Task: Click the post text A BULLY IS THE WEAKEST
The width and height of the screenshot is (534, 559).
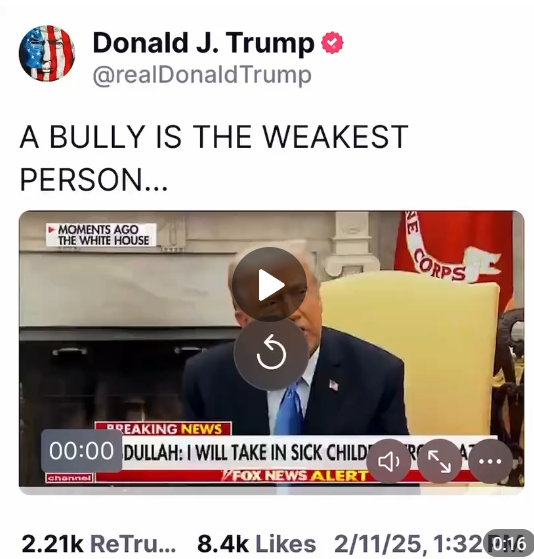Action: click(214, 137)
